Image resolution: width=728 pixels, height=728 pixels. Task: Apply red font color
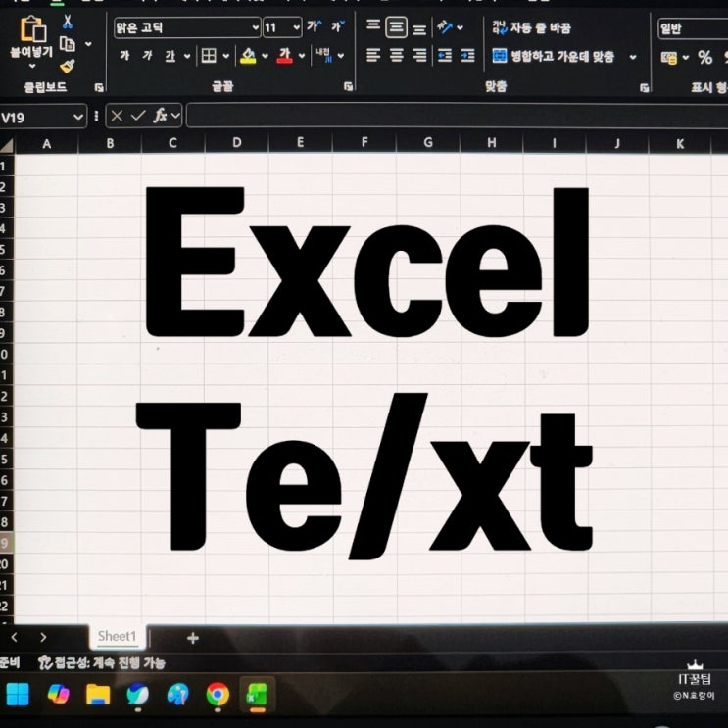point(284,56)
